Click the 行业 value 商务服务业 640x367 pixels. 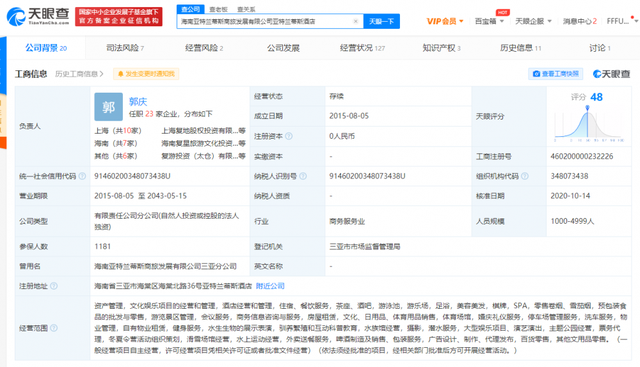coord(347,221)
